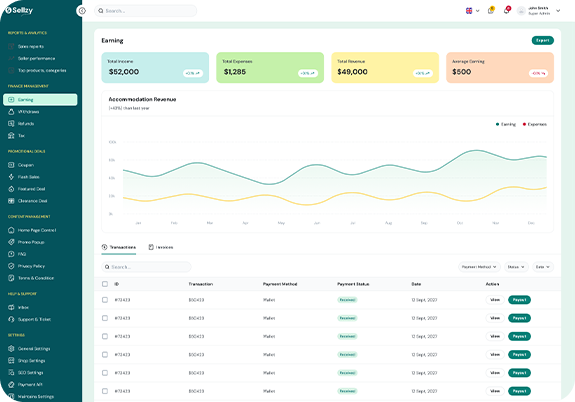The image size is (575, 402).
Task: Select the Earning menu item
Action: (x=40, y=99)
